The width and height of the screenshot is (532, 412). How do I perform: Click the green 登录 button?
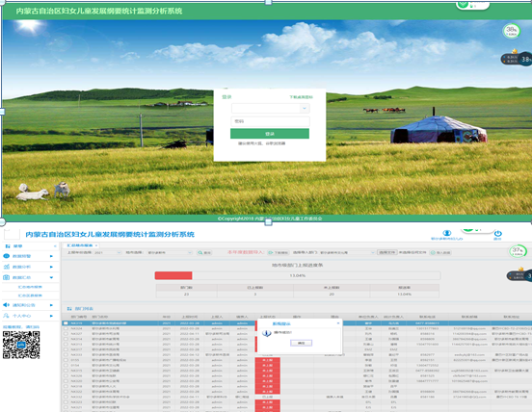coord(270,134)
